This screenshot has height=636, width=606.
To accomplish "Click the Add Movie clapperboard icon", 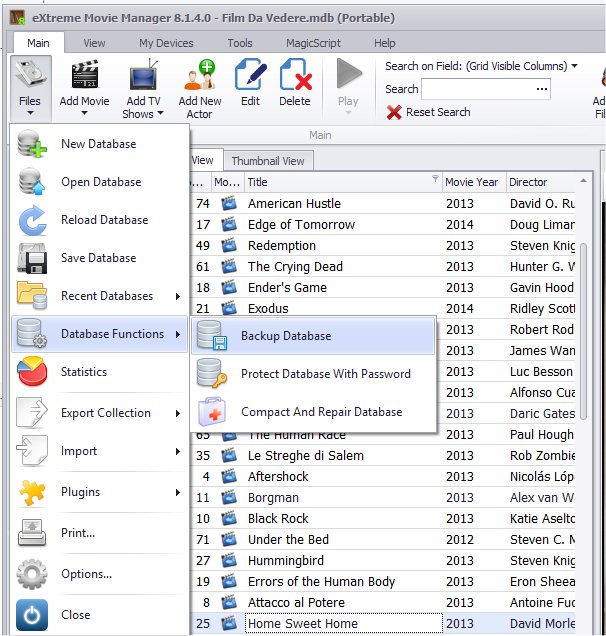I will coord(84,77).
